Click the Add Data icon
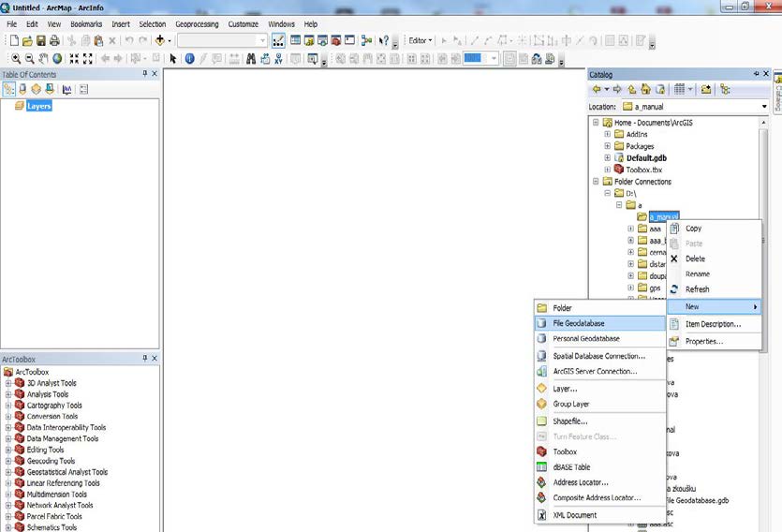Image resolution: width=782 pixels, height=532 pixels. click(160, 40)
